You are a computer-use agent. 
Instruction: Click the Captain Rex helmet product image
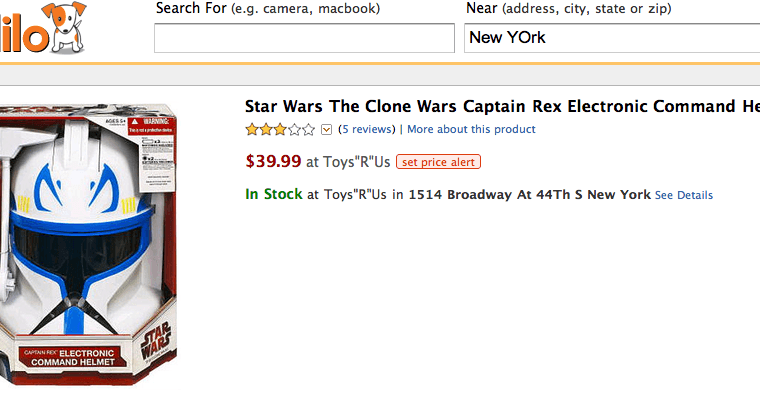[88, 245]
